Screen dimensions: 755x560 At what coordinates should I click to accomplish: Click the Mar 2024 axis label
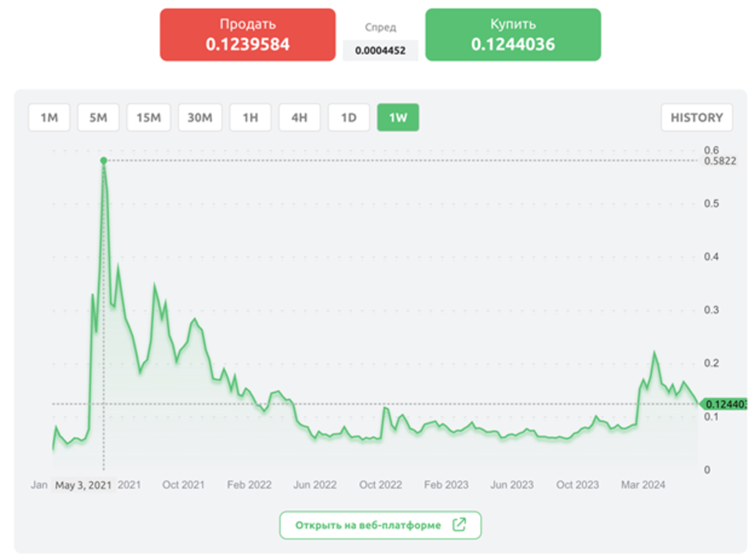point(642,485)
